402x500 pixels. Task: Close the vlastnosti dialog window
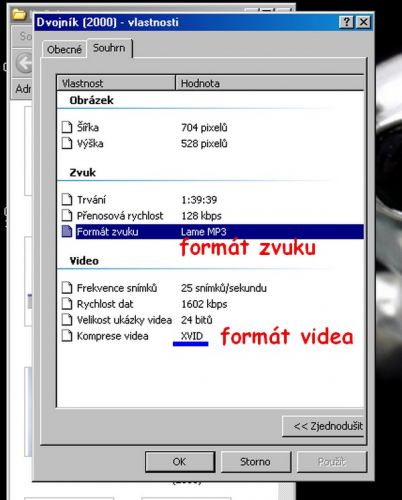pyautogui.click(x=363, y=22)
